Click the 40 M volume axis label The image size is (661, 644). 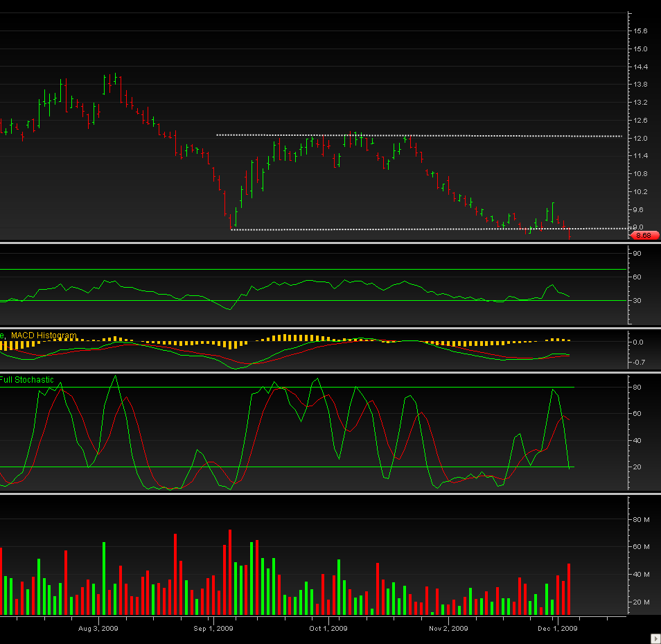coord(641,575)
